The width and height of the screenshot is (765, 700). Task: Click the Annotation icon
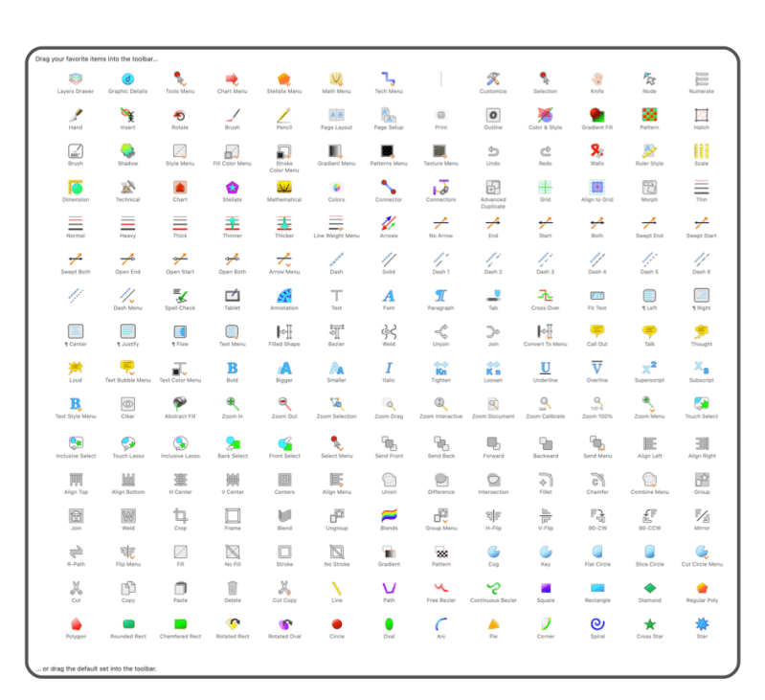tap(284, 296)
